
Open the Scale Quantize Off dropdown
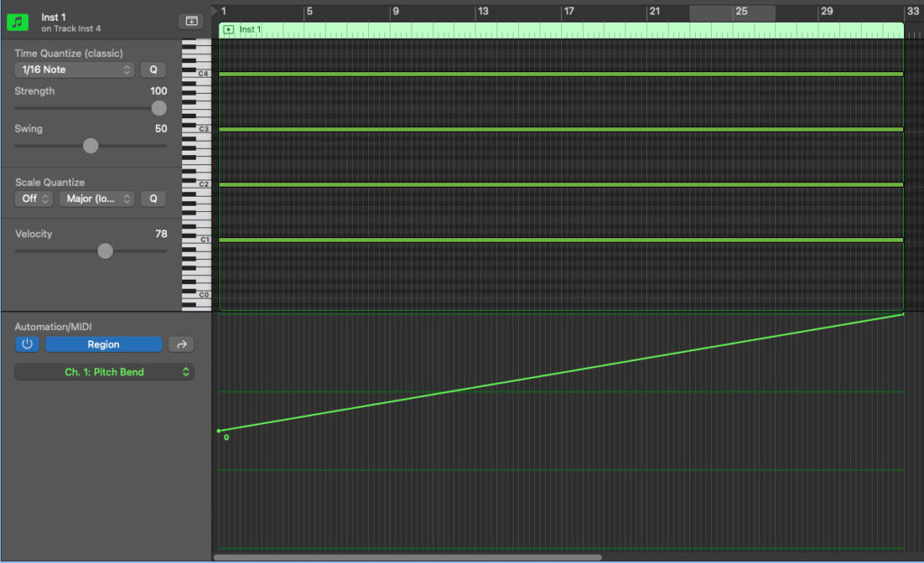[33, 198]
